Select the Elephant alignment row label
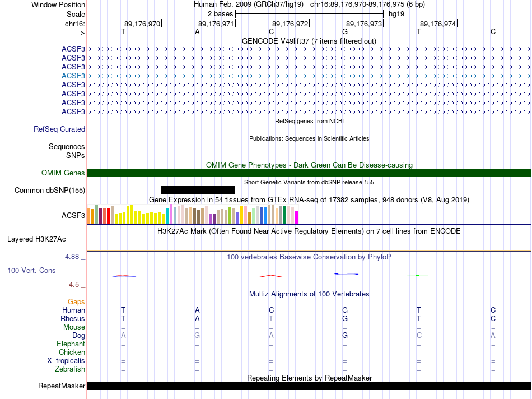 pyautogui.click(x=71, y=344)
